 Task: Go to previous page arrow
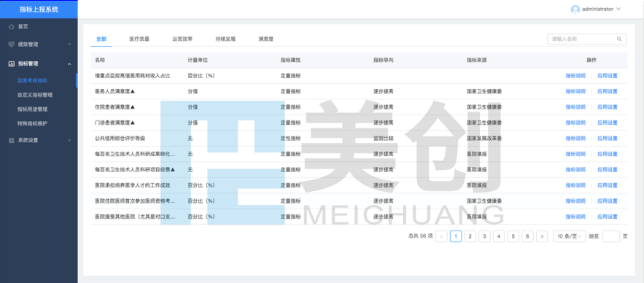441,236
